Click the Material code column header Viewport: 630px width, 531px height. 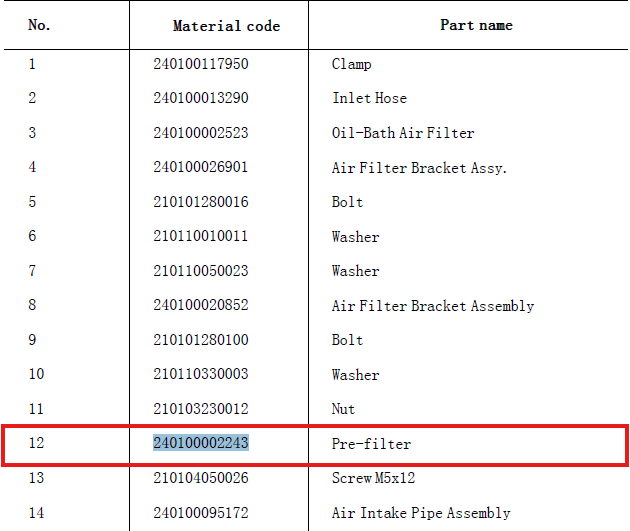point(226,26)
